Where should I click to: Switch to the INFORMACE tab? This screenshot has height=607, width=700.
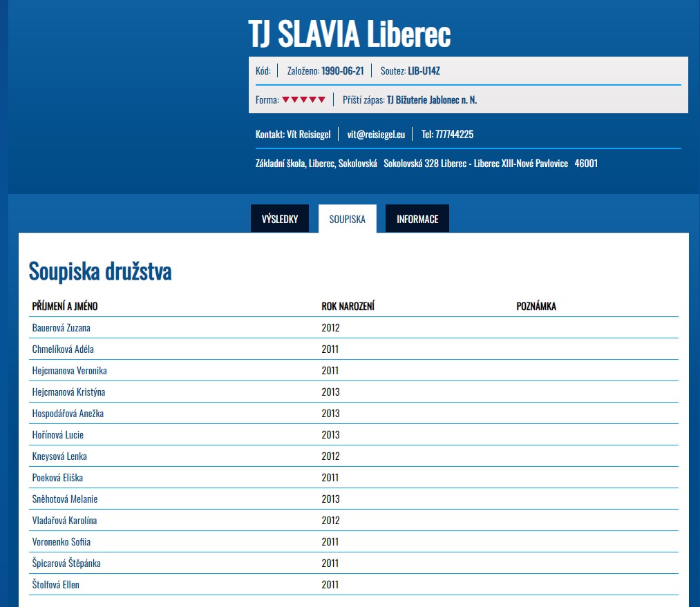pos(417,218)
